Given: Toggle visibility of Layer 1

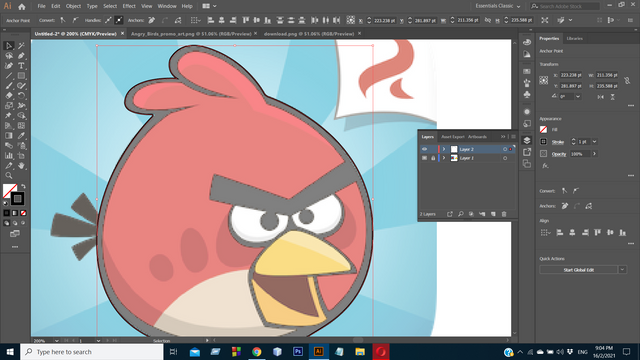Looking at the screenshot, I should coord(424,158).
